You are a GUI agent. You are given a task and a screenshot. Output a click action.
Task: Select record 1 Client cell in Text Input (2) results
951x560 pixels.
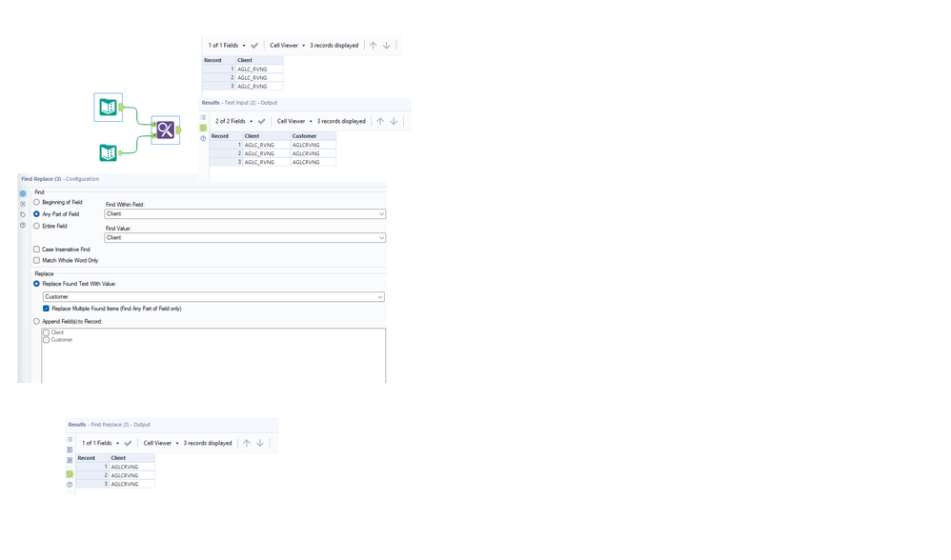(266, 145)
